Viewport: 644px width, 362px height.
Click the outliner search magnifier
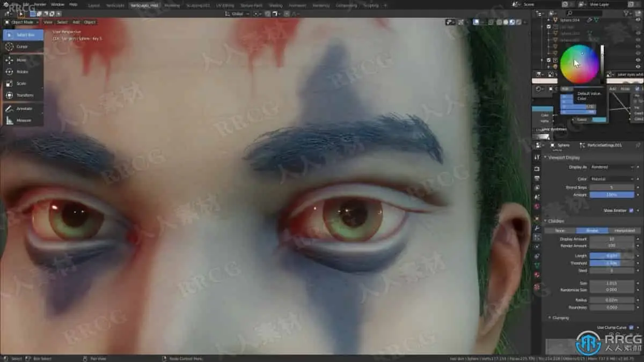(569, 13)
